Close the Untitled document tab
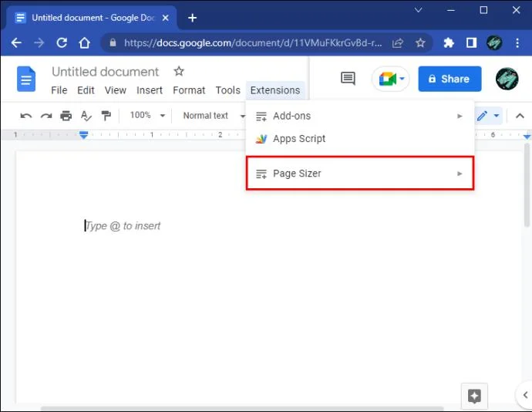532x412 pixels. [166, 18]
